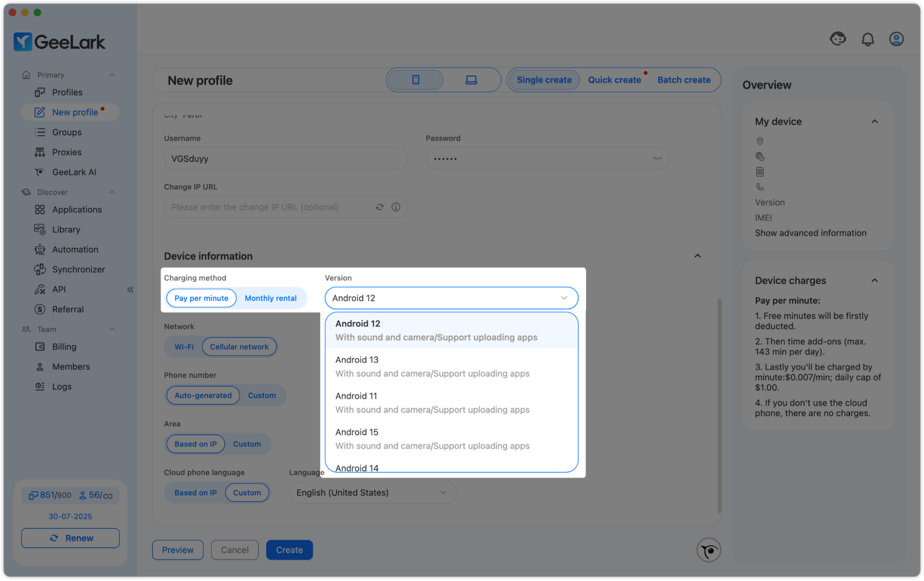
Task: Click the Proxies sidebar icon
Action: coord(40,152)
